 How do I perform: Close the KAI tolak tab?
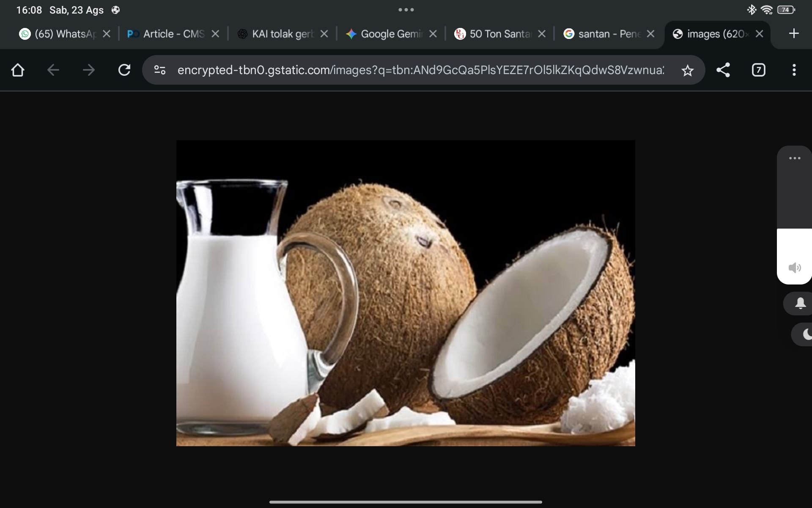[x=324, y=34]
